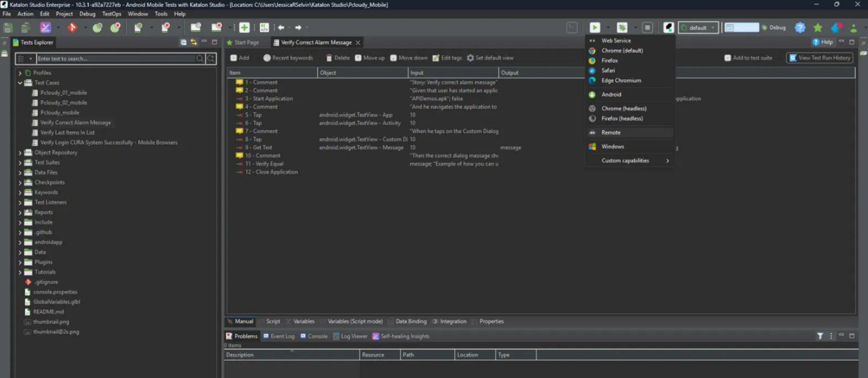The height and width of the screenshot is (378, 868).
Task: Click the Save All toolbar icon
Action: click(25, 28)
